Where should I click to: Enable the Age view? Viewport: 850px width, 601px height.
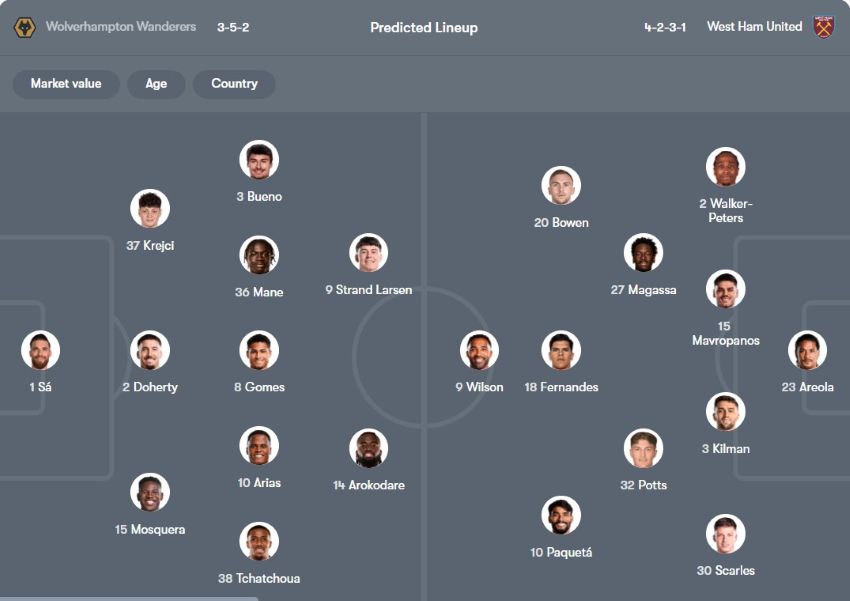coord(156,84)
